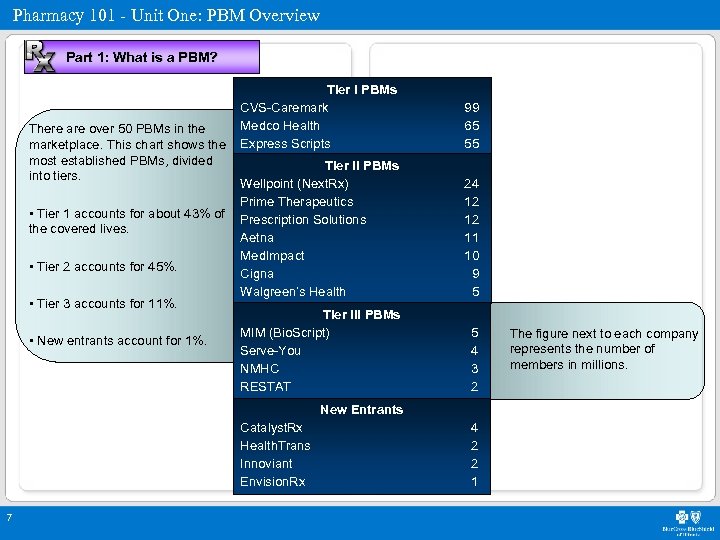Click the Rx icon in the header banner

coord(40,56)
